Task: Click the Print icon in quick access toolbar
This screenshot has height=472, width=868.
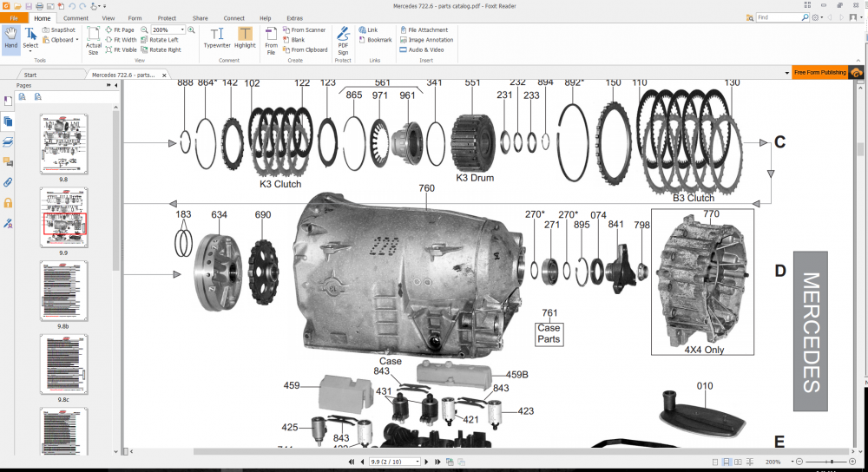Action: (39, 6)
